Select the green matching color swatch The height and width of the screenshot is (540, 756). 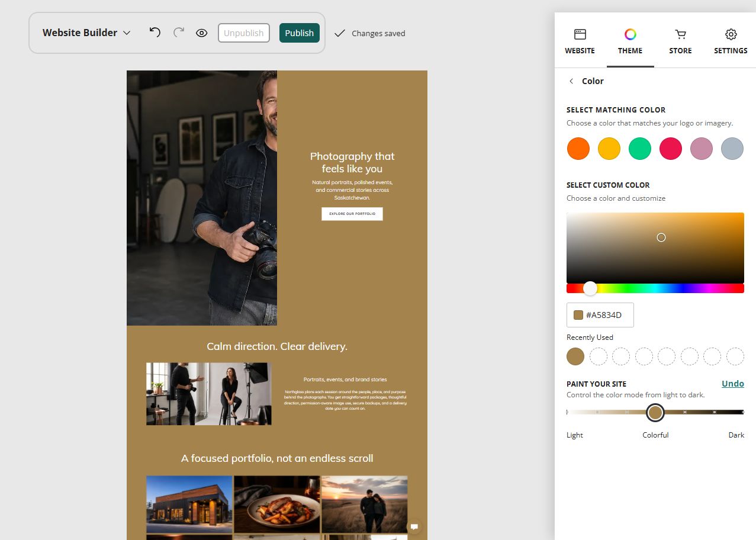[640, 149]
